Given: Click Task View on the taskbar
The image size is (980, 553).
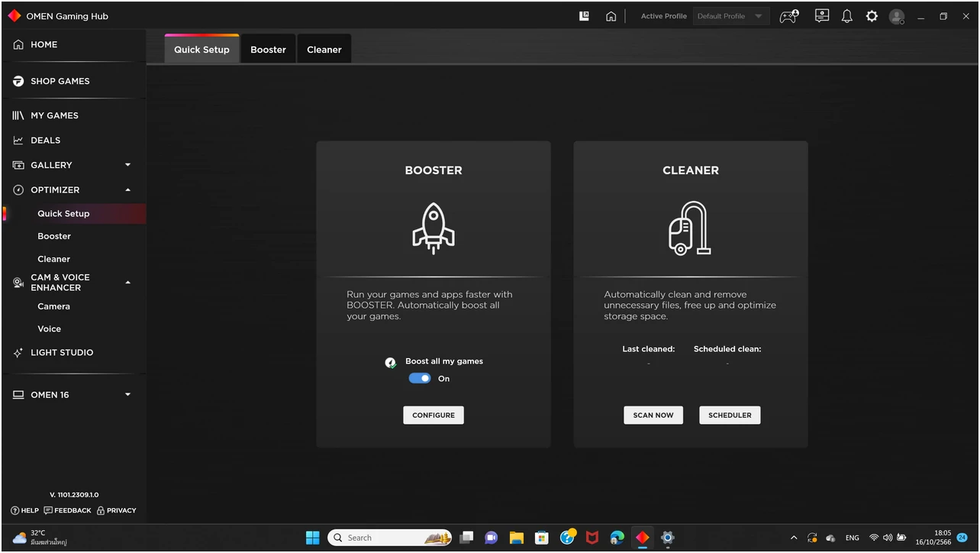Looking at the screenshot, I should tap(466, 538).
